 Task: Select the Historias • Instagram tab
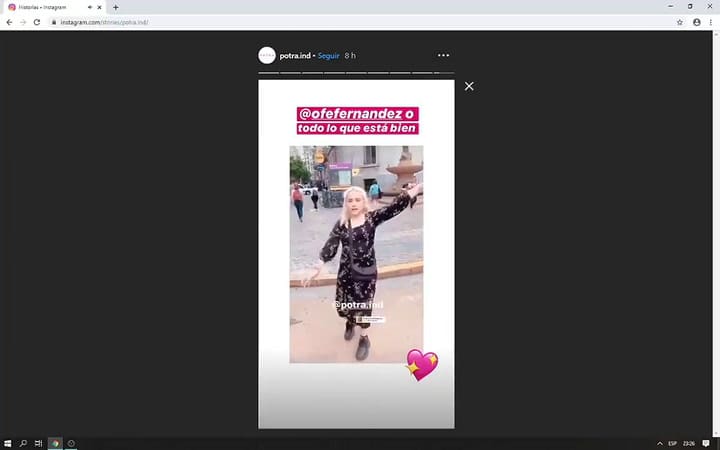[x=53, y=7]
